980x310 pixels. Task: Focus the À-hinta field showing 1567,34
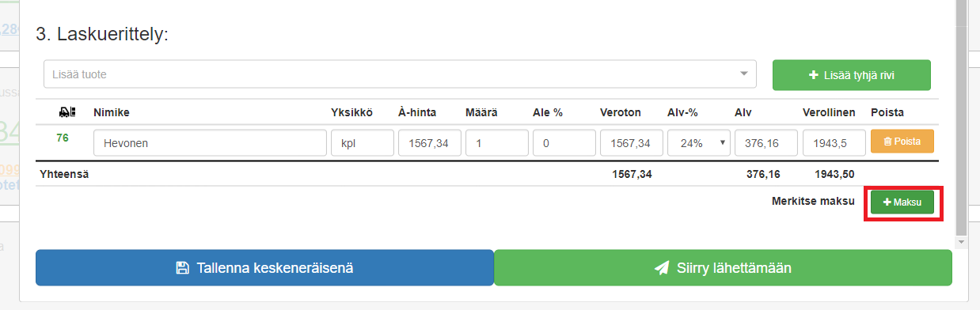pos(429,143)
